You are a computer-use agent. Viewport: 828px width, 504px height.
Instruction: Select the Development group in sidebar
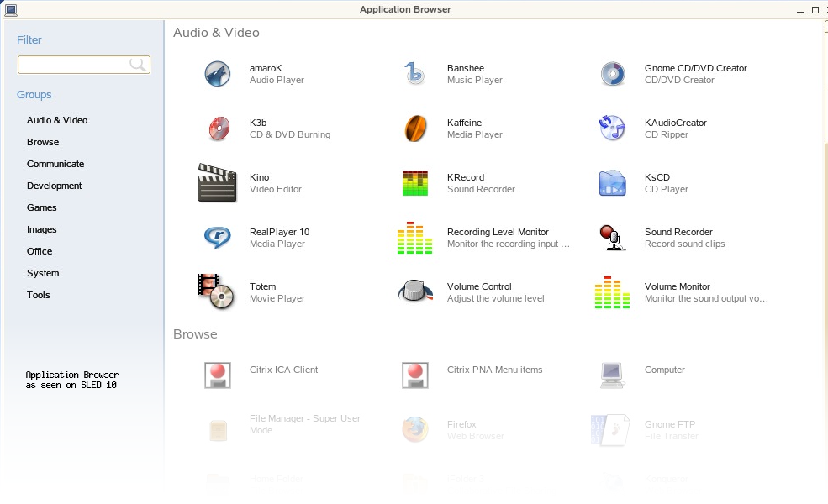pos(55,186)
